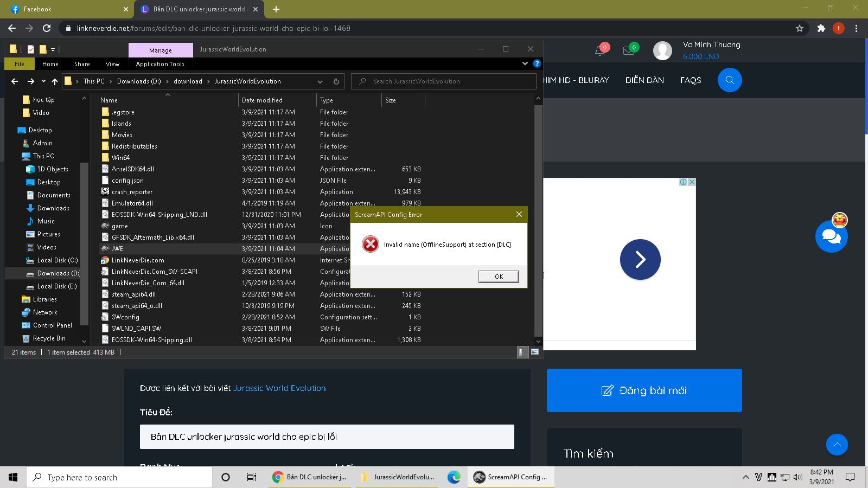Bookmark page with star icon

click(799, 28)
